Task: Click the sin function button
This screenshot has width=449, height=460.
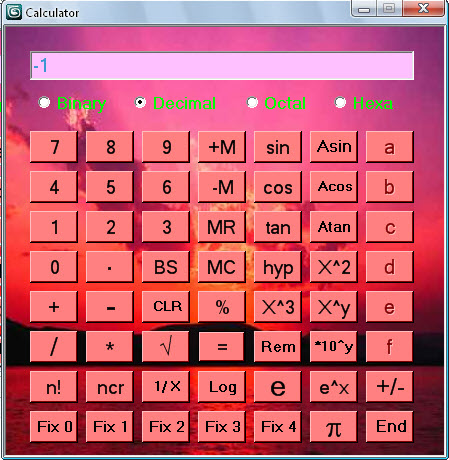Action: point(278,147)
